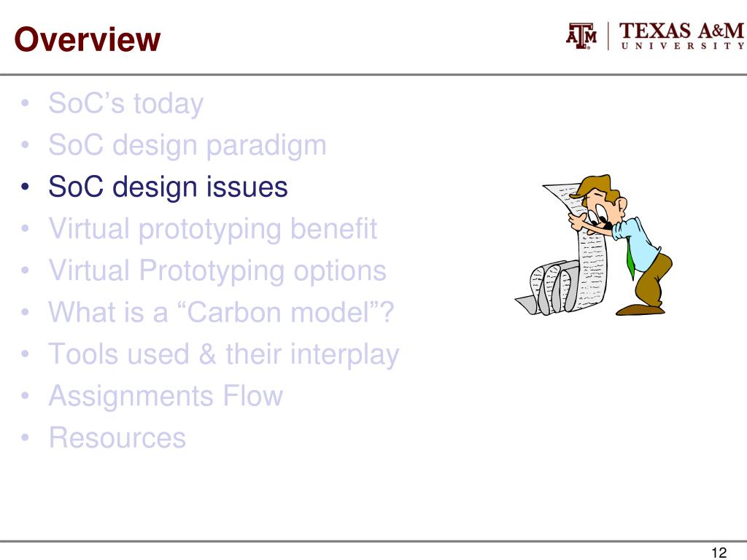Select Virtual prototyping benefit line
Viewport: 747px width, 560px height.
point(212,229)
